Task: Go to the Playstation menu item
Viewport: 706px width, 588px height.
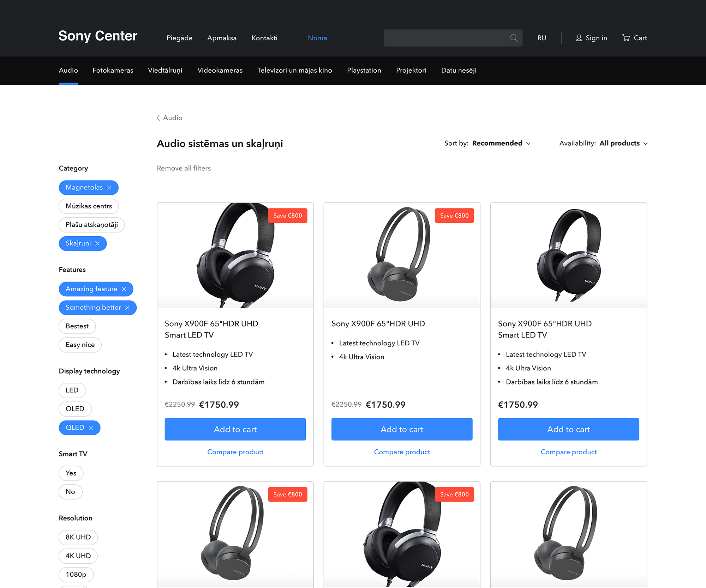Action: 364,70
